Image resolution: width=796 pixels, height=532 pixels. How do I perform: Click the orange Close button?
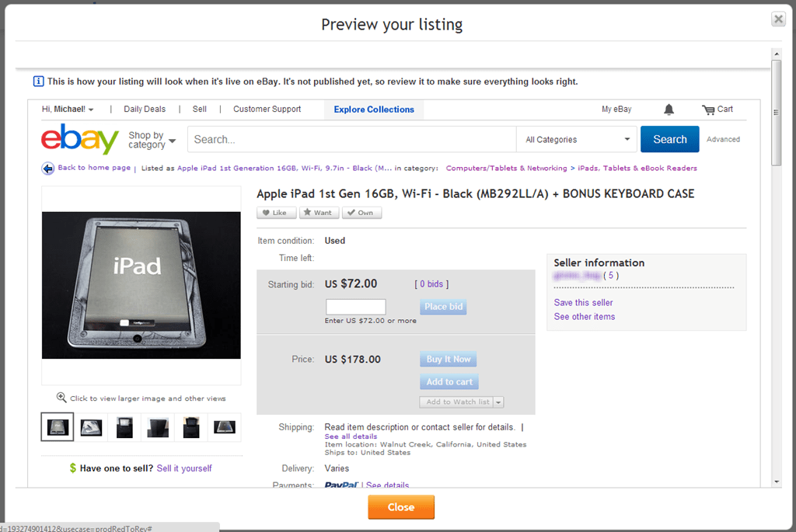(x=401, y=507)
